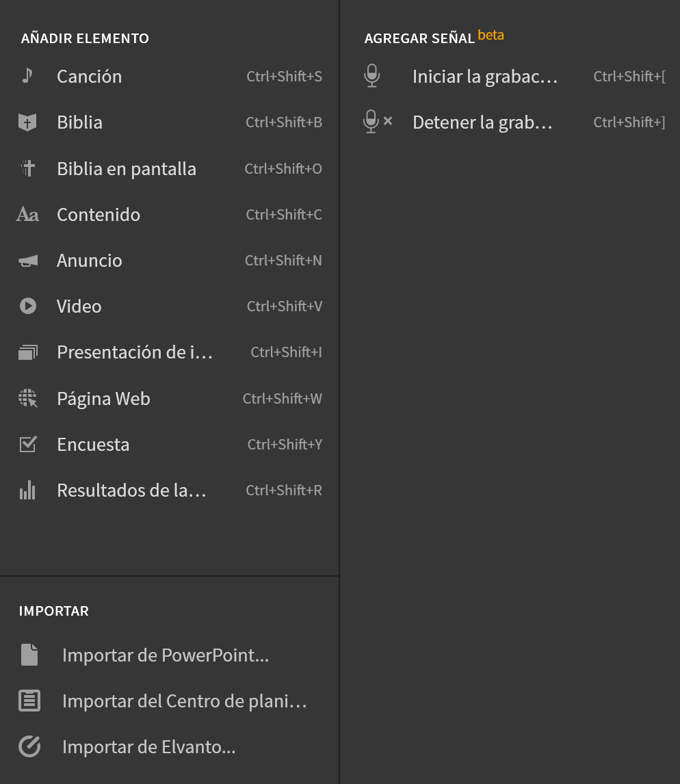Click the globe Página Web icon
Image resolution: width=680 pixels, height=784 pixels.
point(28,399)
